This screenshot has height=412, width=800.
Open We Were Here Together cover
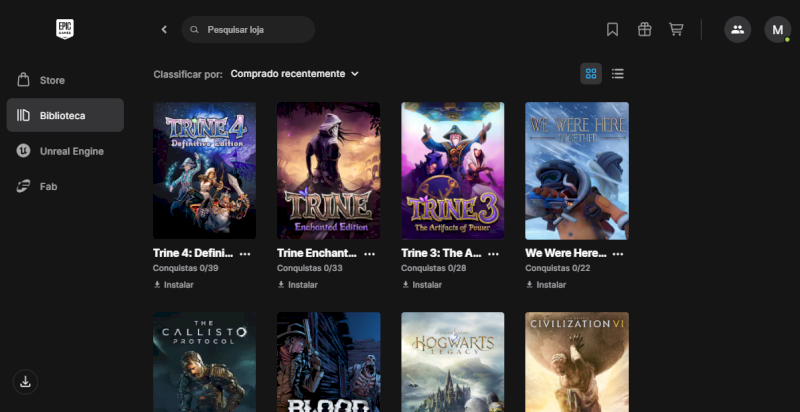(x=577, y=171)
